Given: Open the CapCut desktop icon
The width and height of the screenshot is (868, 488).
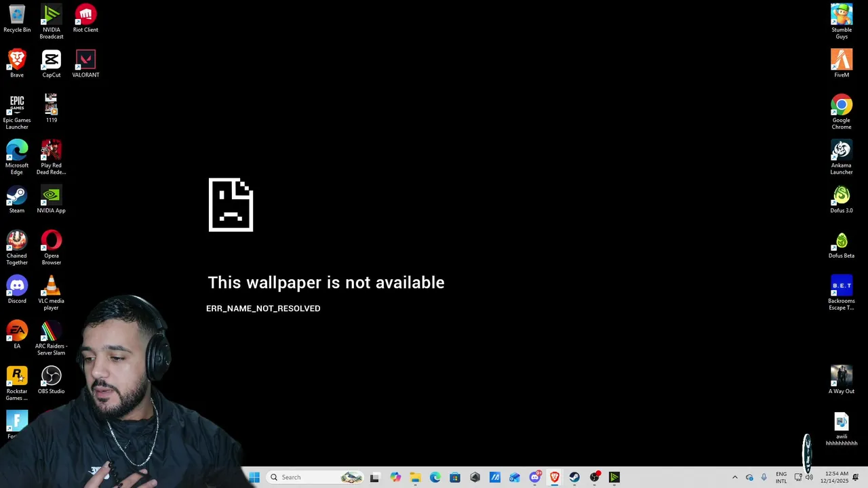Looking at the screenshot, I should (52, 64).
